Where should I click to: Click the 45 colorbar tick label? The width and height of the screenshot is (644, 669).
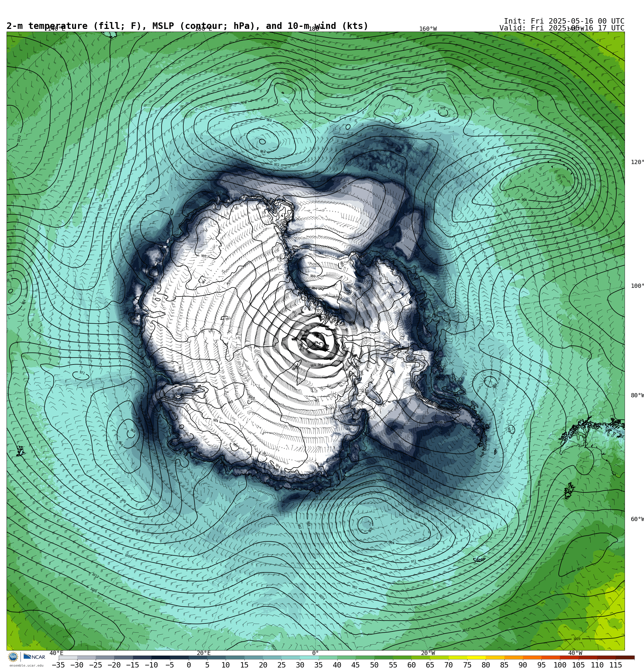pos(356,665)
